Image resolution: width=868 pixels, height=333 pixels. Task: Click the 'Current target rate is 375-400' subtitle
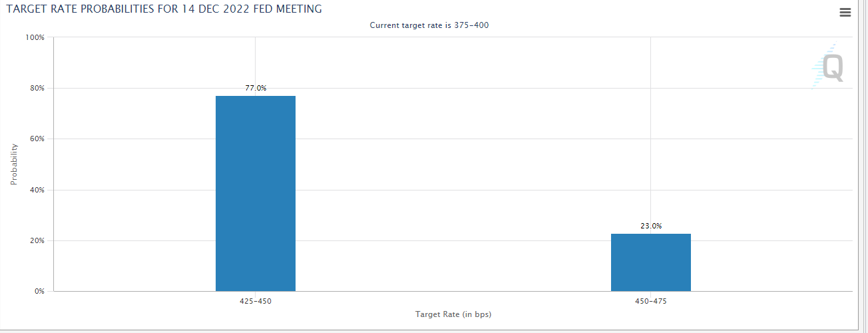(434, 25)
